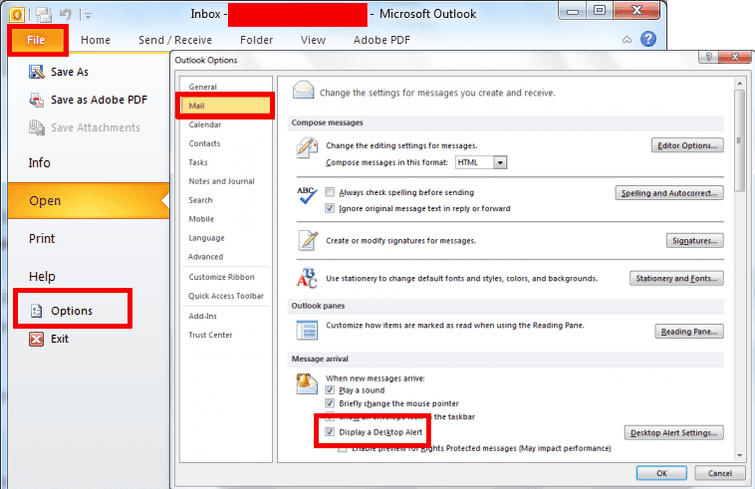Switch to the Folder ribbon tab
This screenshot has height=489, width=755.
257,40
